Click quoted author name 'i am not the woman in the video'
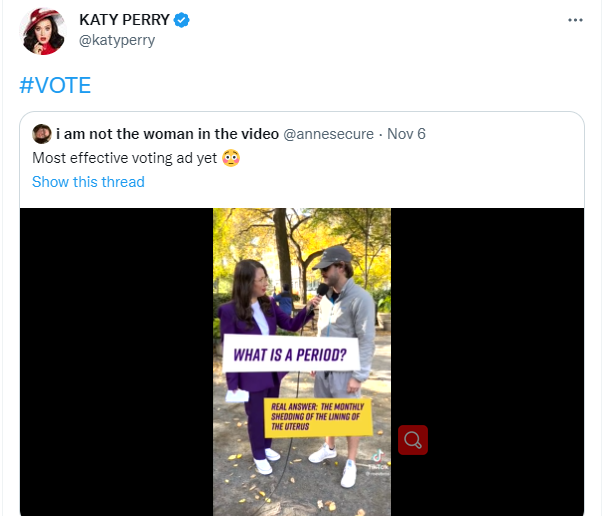This screenshot has height=516, width=602. [167, 134]
